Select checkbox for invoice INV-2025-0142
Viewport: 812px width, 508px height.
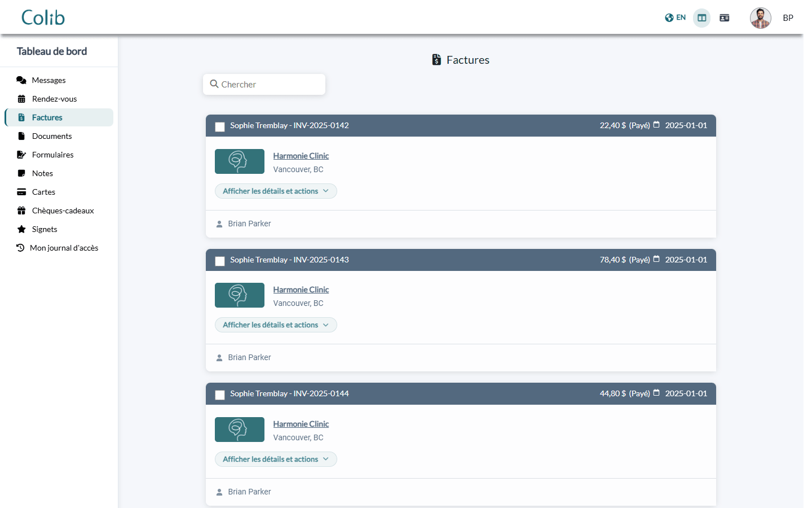(220, 127)
